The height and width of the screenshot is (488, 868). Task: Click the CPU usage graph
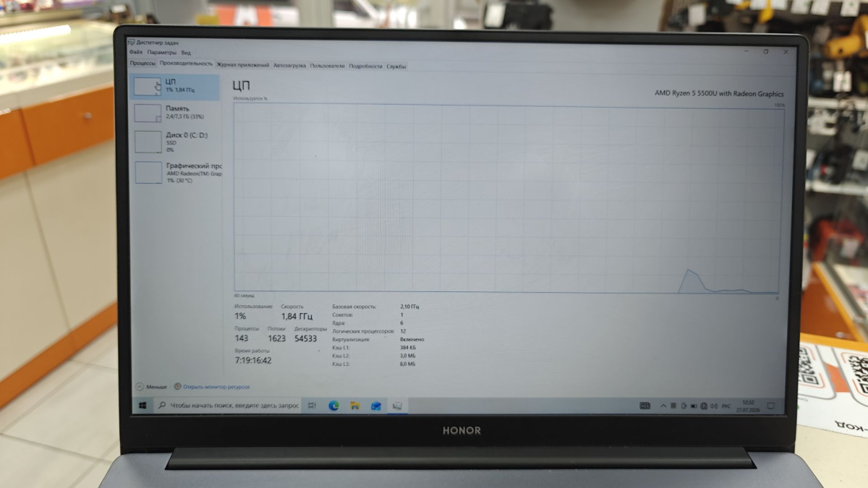[x=509, y=198]
